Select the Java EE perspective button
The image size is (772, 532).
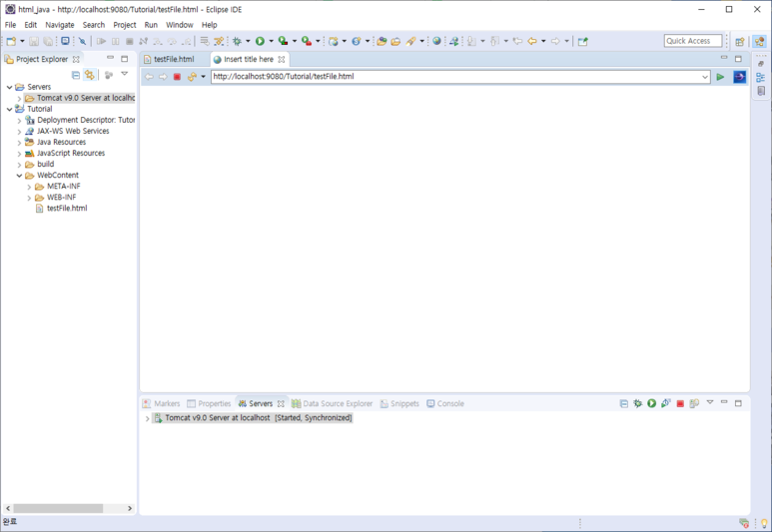(759, 41)
